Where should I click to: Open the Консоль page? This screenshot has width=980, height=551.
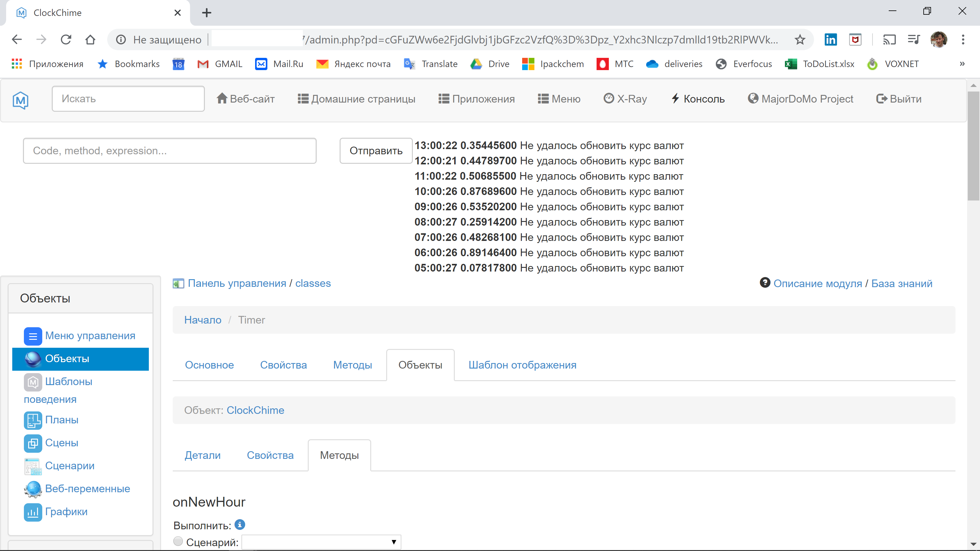698,99
